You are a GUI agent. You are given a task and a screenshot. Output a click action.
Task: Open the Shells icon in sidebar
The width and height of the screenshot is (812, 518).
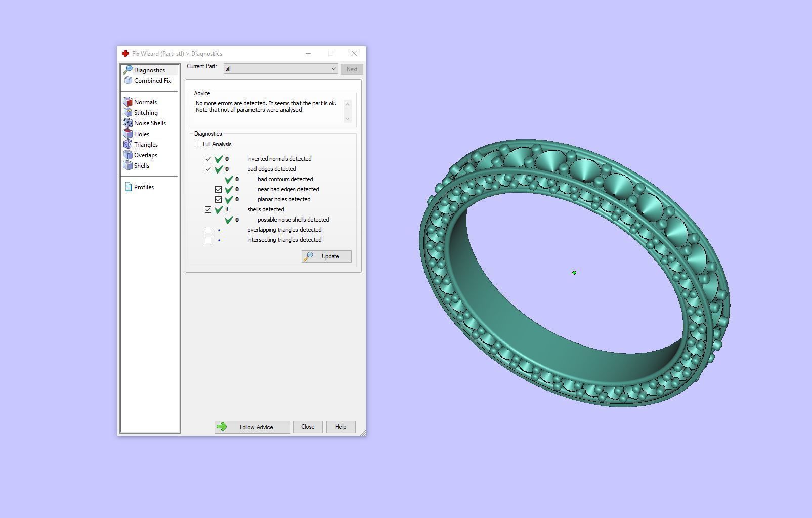[x=128, y=166]
